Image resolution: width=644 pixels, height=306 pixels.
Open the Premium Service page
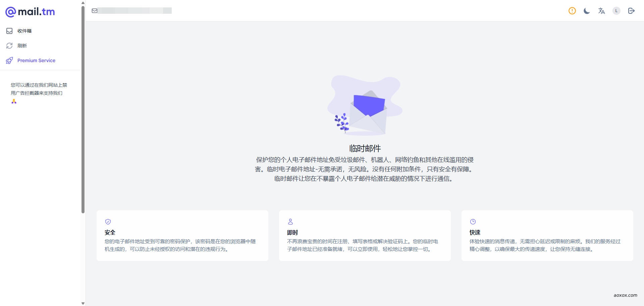point(36,60)
